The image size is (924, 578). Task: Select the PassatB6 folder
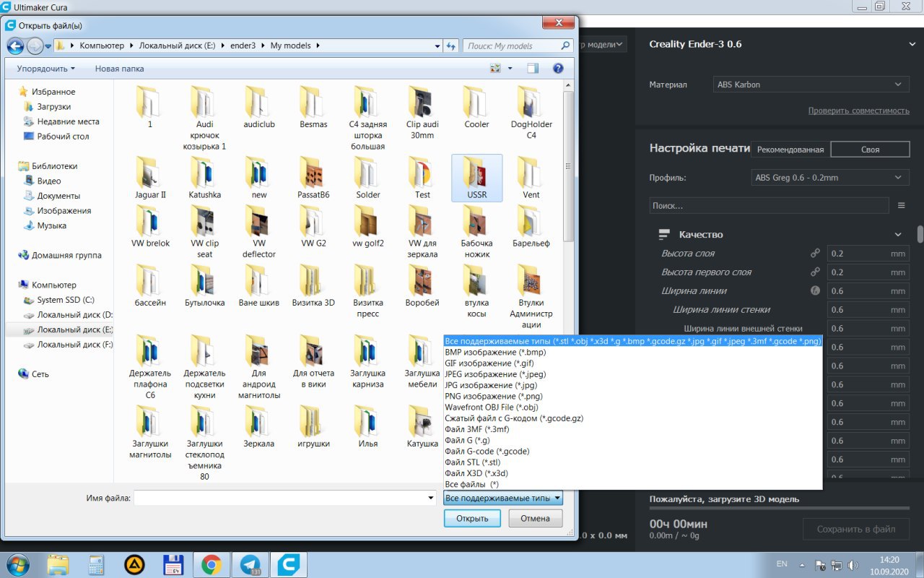click(x=313, y=178)
